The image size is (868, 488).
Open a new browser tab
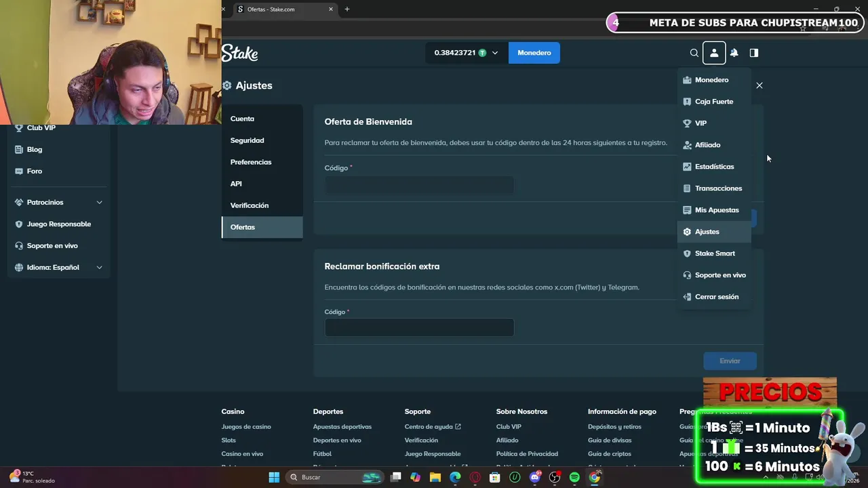pyautogui.click(x=347, y=9)
